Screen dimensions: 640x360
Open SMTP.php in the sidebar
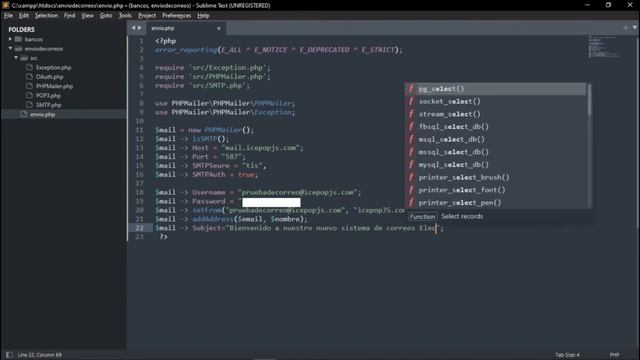48,105
